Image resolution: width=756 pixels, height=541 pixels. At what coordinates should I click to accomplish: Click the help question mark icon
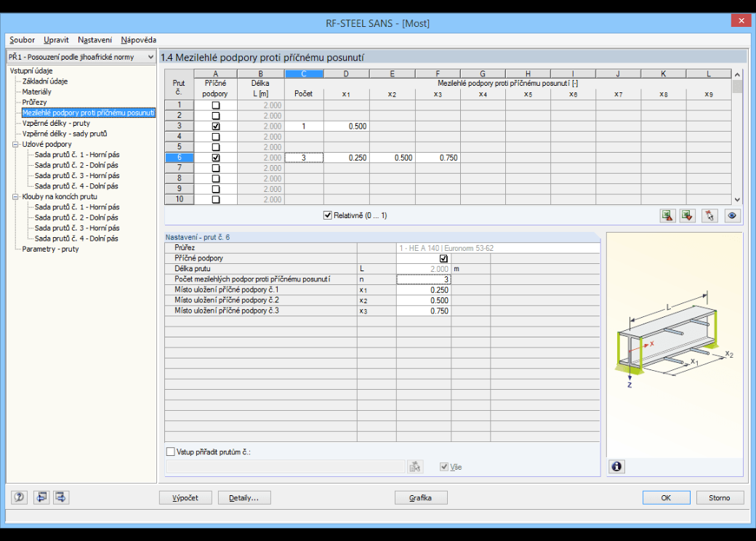click(19, 497)
